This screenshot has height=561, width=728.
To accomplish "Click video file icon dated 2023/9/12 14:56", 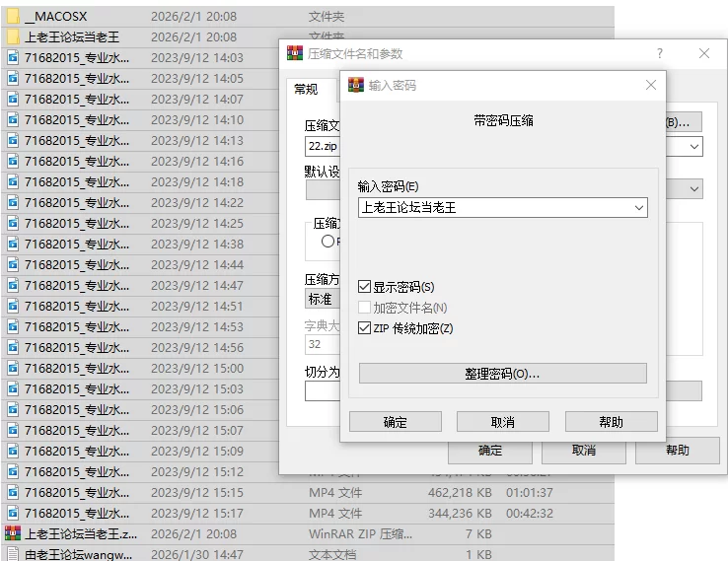I will (x=13, y=348).
